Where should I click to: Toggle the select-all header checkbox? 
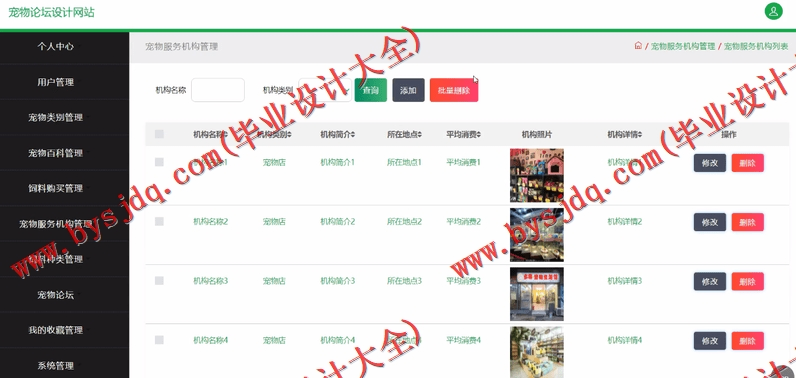tap(159, 134)
